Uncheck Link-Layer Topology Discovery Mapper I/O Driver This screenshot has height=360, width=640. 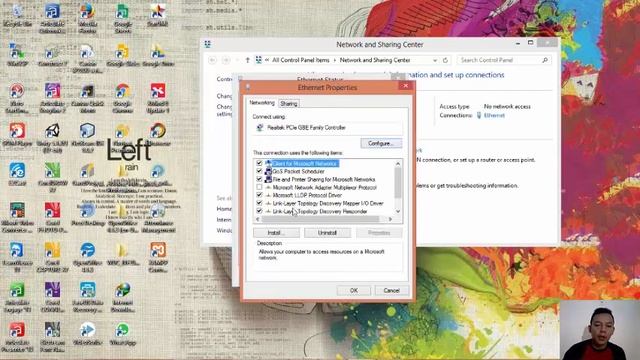coord(259,203)
